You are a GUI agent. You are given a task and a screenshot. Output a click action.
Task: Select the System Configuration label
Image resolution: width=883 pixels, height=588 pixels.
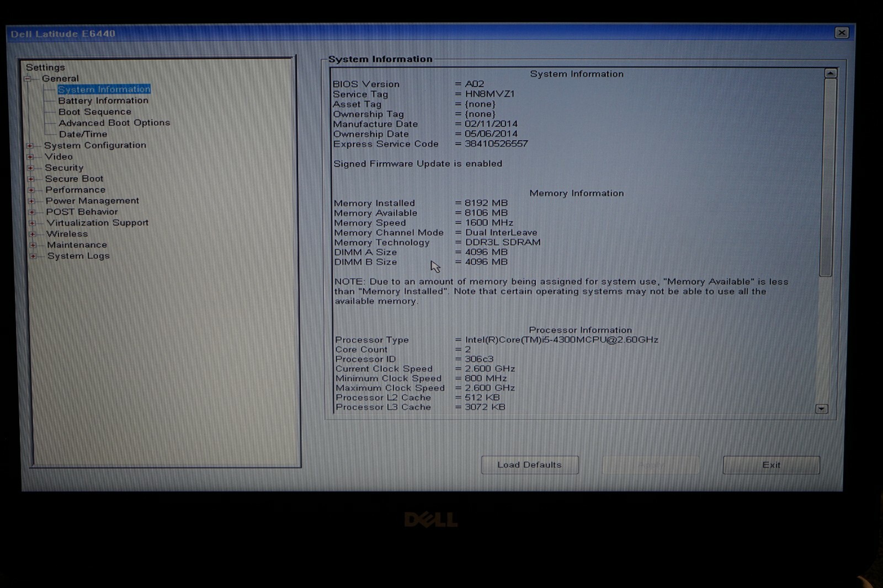[95, 145]
